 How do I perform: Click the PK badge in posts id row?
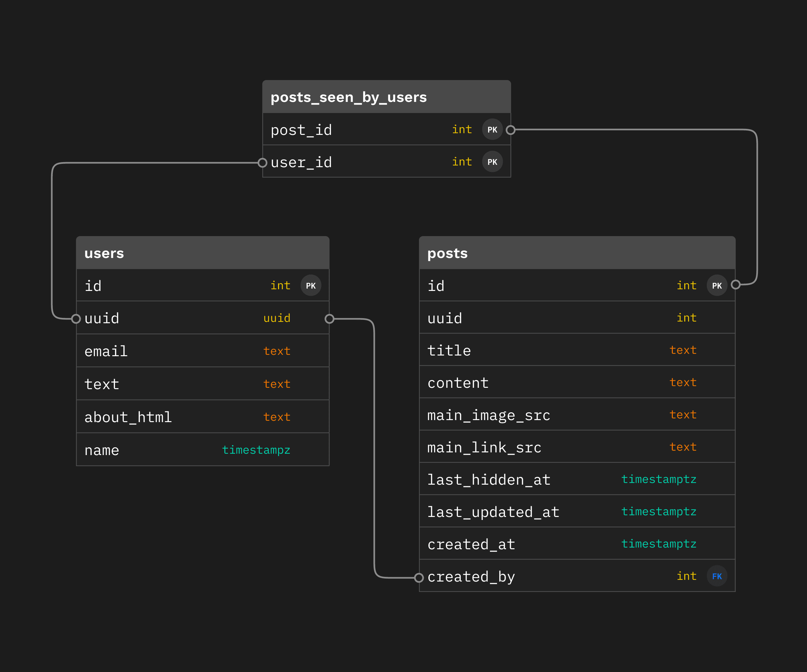click(717, 286)
